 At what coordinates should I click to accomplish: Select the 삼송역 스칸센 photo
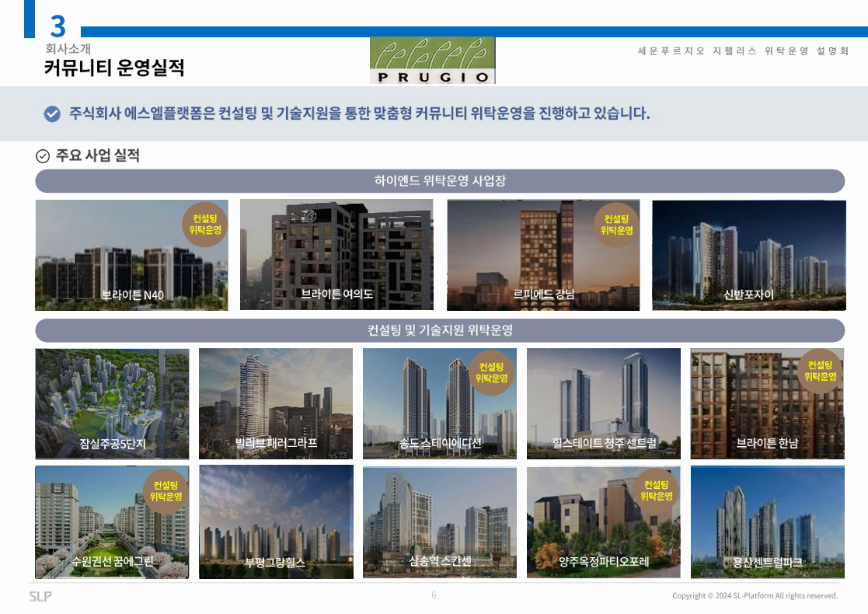coord(440,522)
